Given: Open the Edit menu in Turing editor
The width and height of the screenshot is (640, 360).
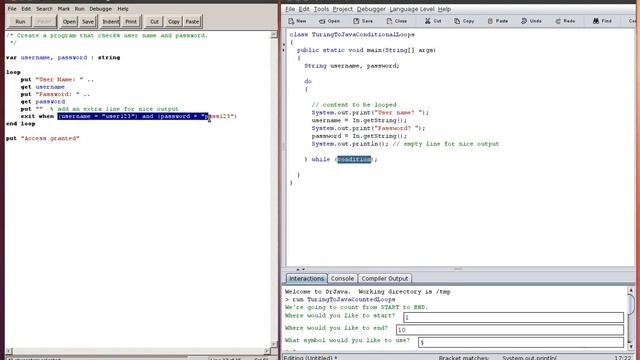Looking at the screenshot, I should pos(26,9).
